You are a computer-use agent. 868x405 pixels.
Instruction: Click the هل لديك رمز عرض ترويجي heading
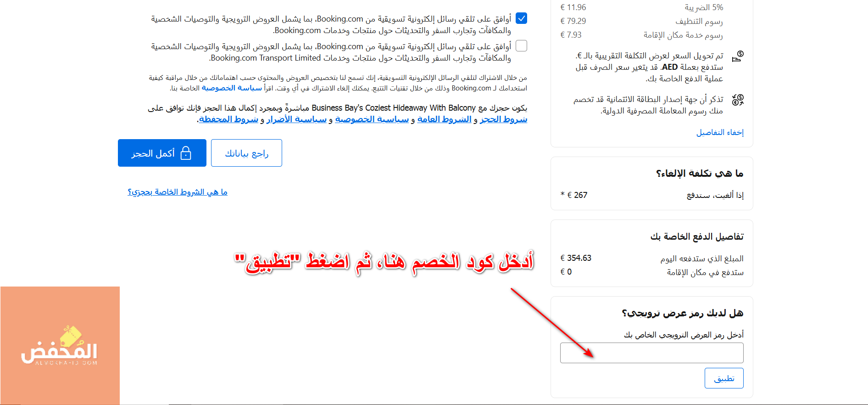(682, 313)
